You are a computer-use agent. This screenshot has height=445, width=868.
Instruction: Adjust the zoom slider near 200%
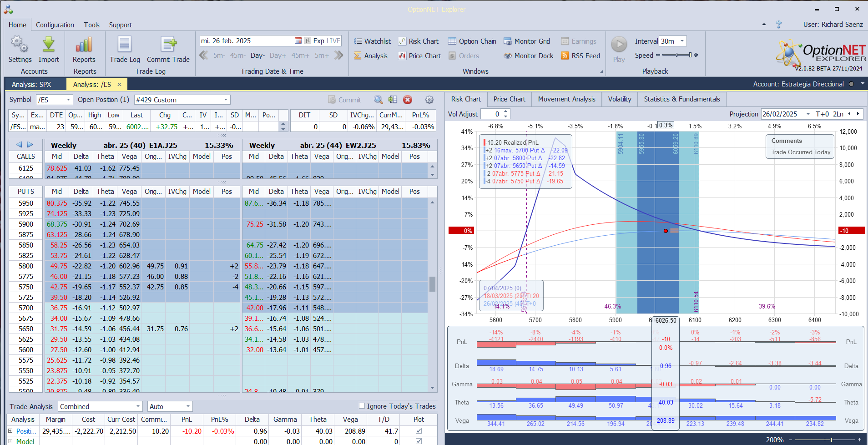[x=824, y=440]
